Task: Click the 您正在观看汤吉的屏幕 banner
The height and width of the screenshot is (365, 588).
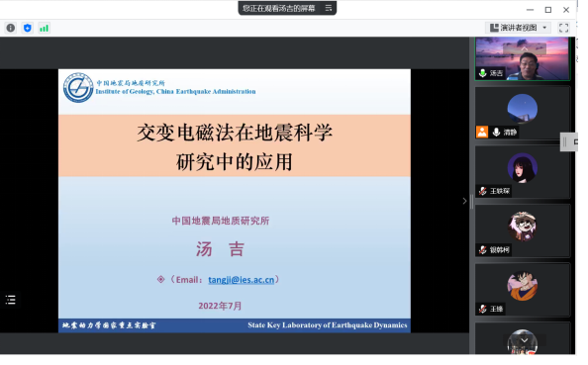Action: 278,8
